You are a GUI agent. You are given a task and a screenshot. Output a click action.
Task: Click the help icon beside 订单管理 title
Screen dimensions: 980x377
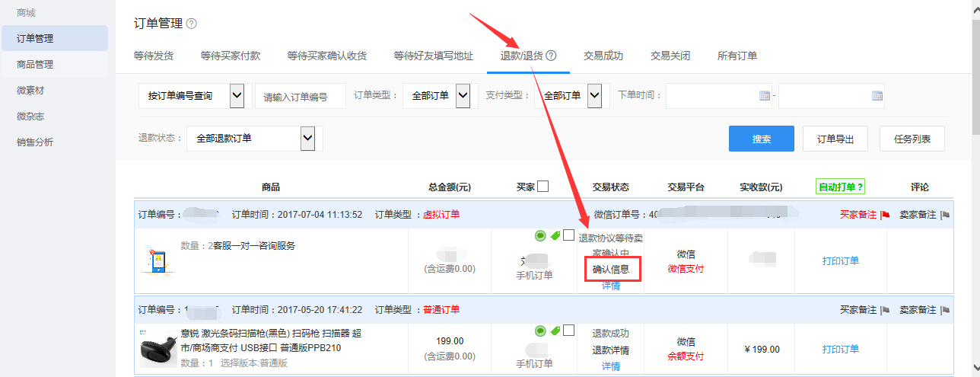tap(192, 24)
